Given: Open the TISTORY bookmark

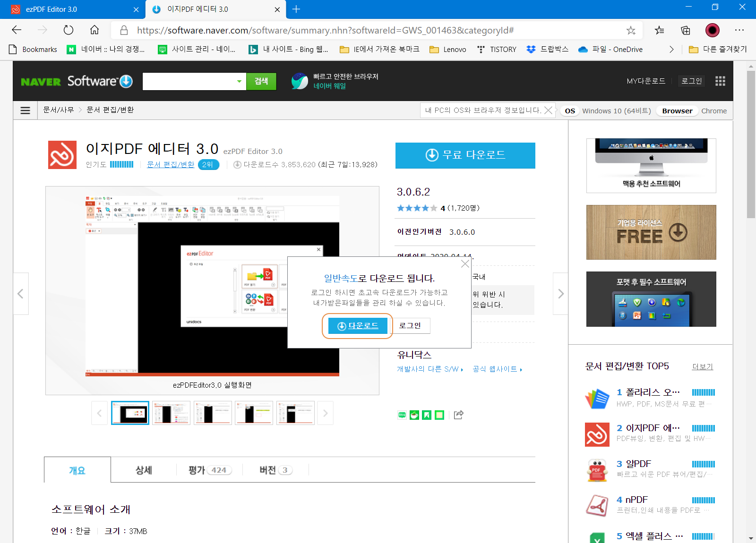Looking at the screenshot, I should 496,49.
